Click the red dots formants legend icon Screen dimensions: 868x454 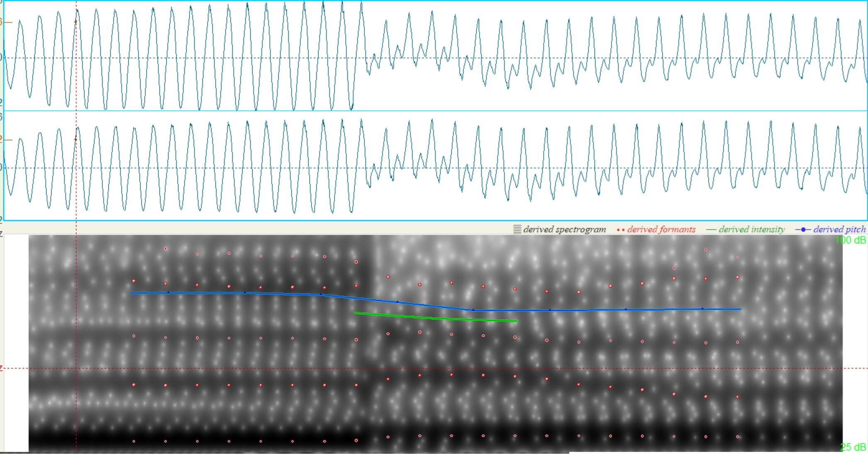click(x=621, y=230)
